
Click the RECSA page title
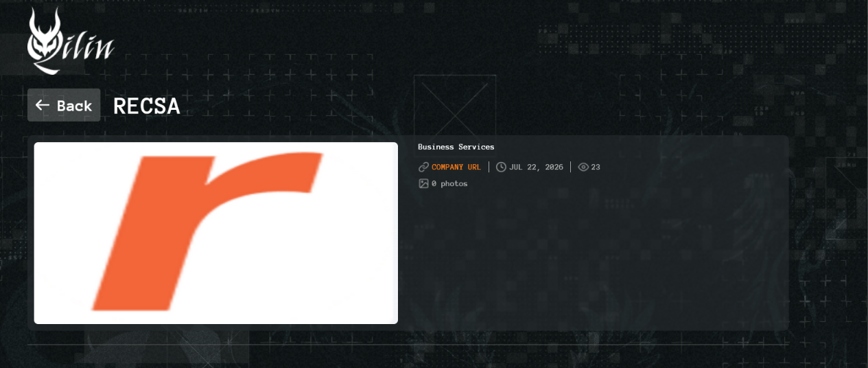pyautogui.click(x=147, y=106)
